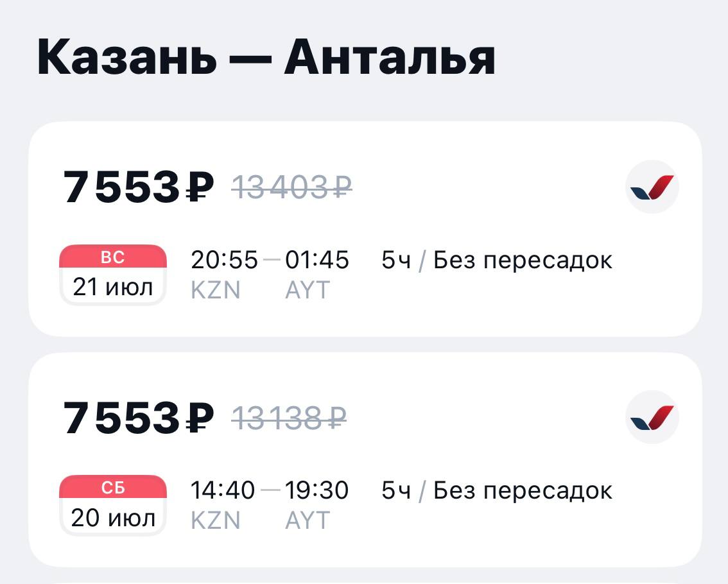Tap the 14:40 departure time
The width and height of the screenshot is (728, 584).
(x=223, y=490)
